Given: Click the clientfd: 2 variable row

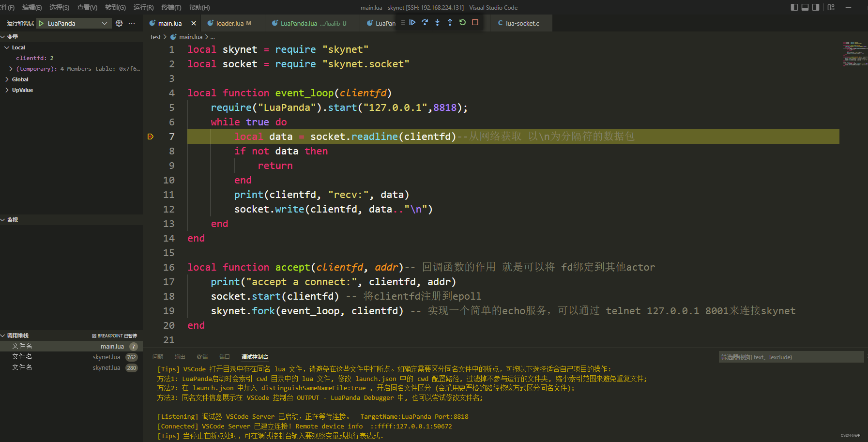Looking at the screenshot, I should pyautogui.click(x=71, y=58).
